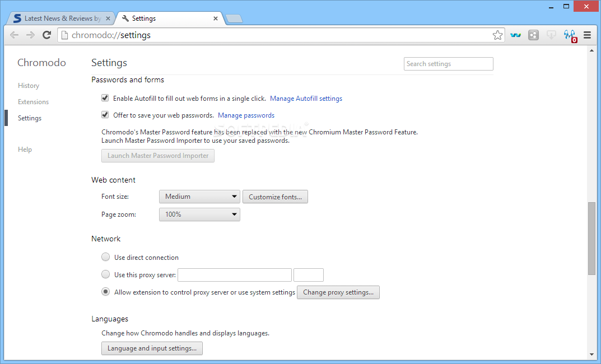Open a new tab
This screenshot has width=601, height=364.
coord(234,18)
